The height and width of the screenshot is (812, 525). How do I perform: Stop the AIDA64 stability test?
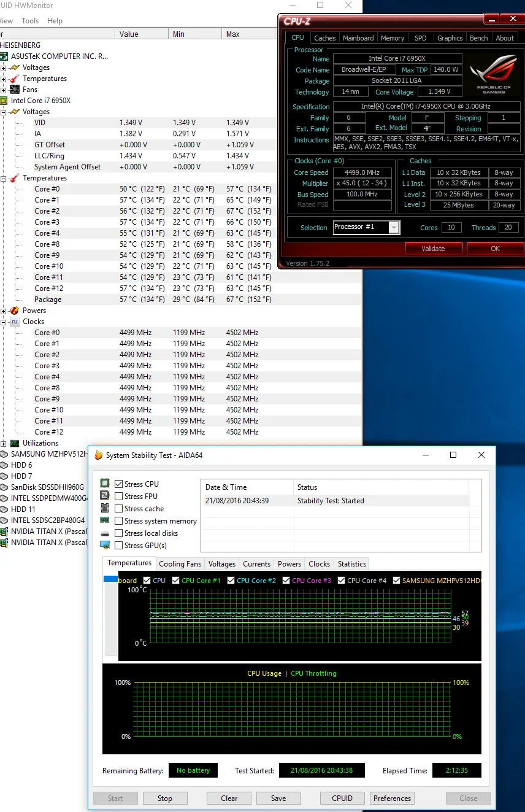click(165, 798)
